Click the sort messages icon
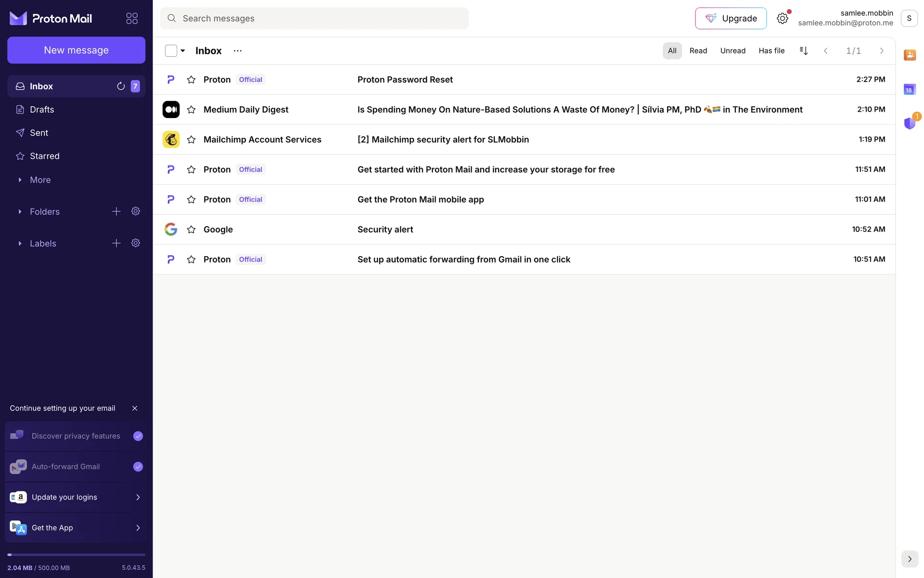 point(804,51)
